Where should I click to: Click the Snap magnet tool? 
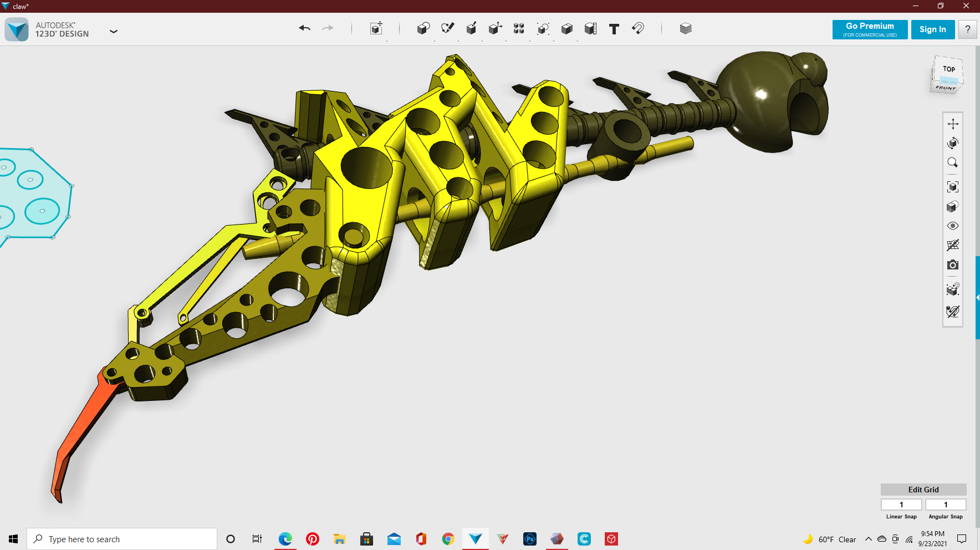pos(638,28)
